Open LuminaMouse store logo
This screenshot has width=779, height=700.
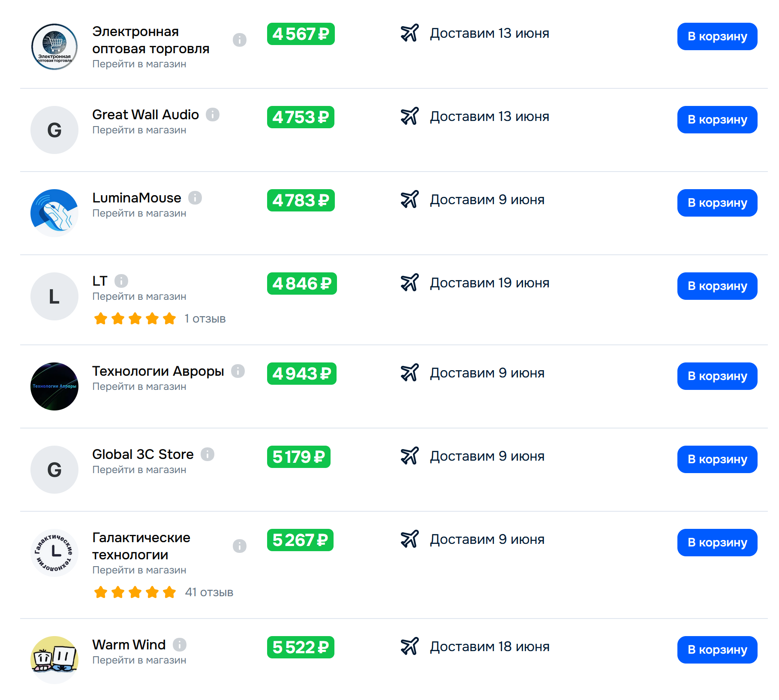click(54, 213)
